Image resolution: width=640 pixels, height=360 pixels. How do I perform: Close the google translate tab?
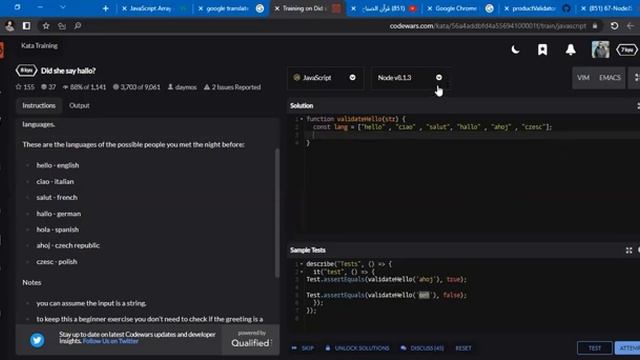200,8
